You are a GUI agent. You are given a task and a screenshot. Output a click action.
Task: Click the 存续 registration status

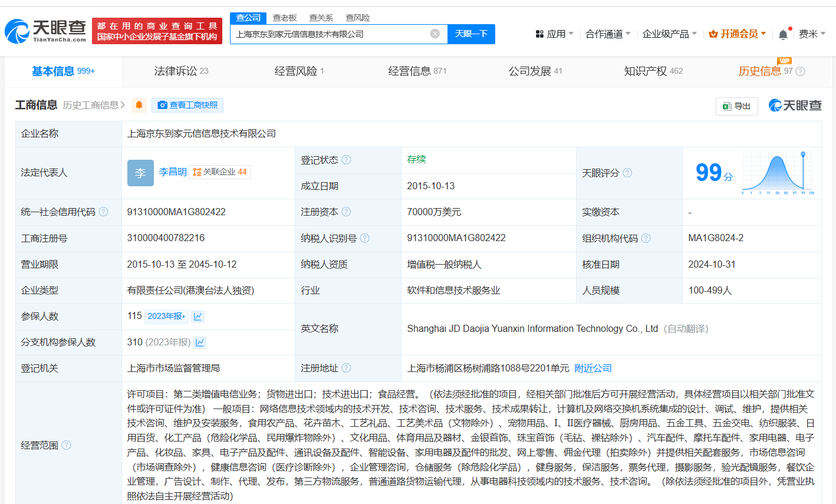[x=416, y=159]
